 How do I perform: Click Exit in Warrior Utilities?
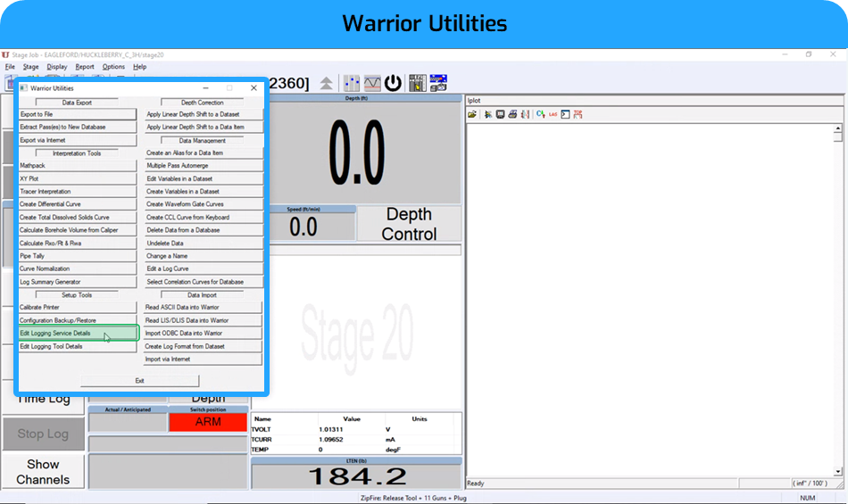pos(139,381)
